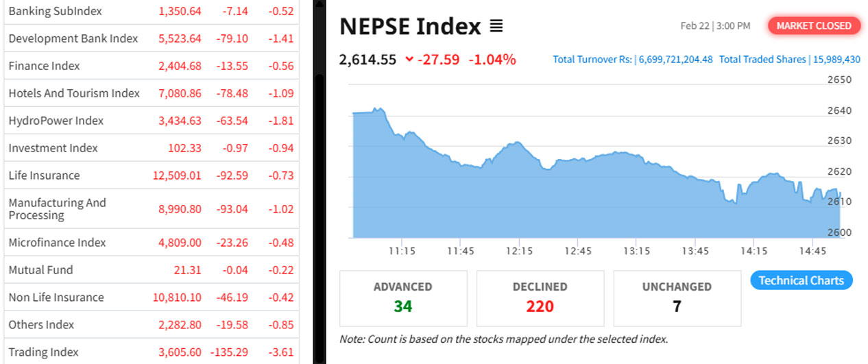Image resolution: width=868 pixels, height=364 pixels.
Task: Open Hotels And Tourism Index
Action: pyautogui.click(x=74, y=93)
